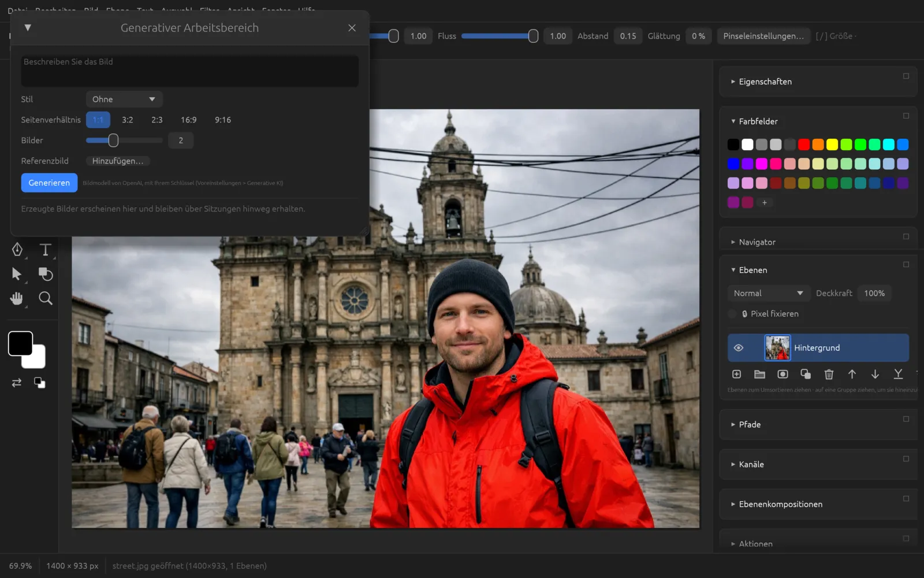The image size is (924, 578).
Task: Choose the 16:9 aspect ratio
Action: click(x=189, y=120)
